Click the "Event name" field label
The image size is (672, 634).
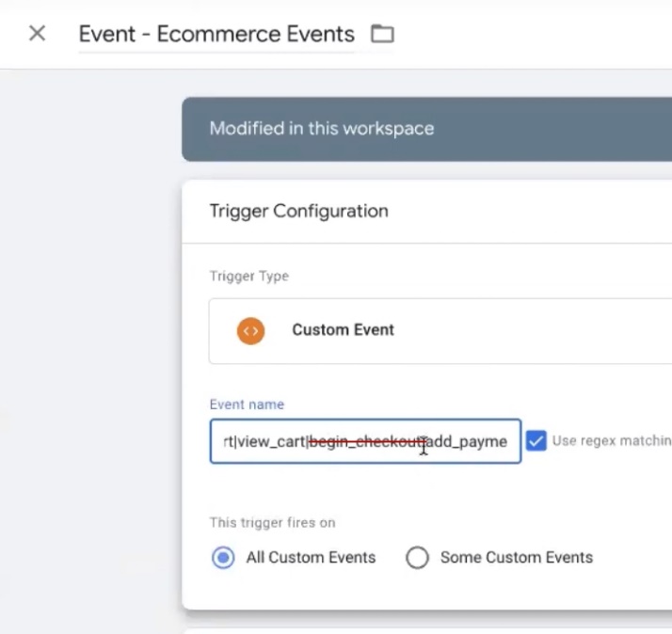coord(247,404)
